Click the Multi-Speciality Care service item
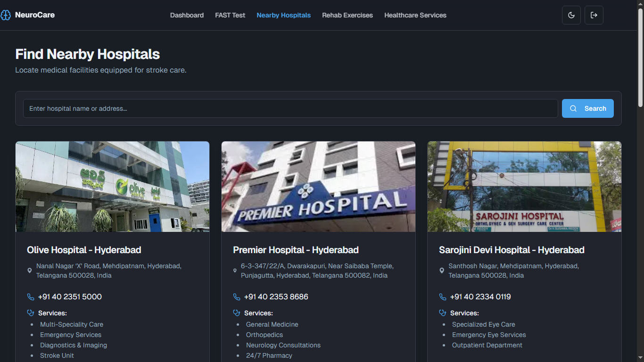The height and width of the screenshot is (362, 644). tap(72, 324)
